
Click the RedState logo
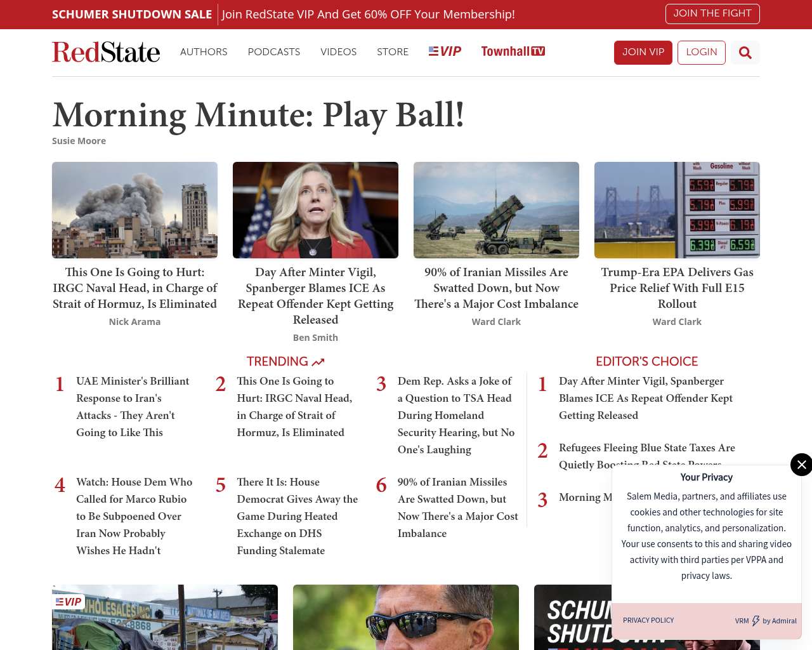[x=106, y=52]
